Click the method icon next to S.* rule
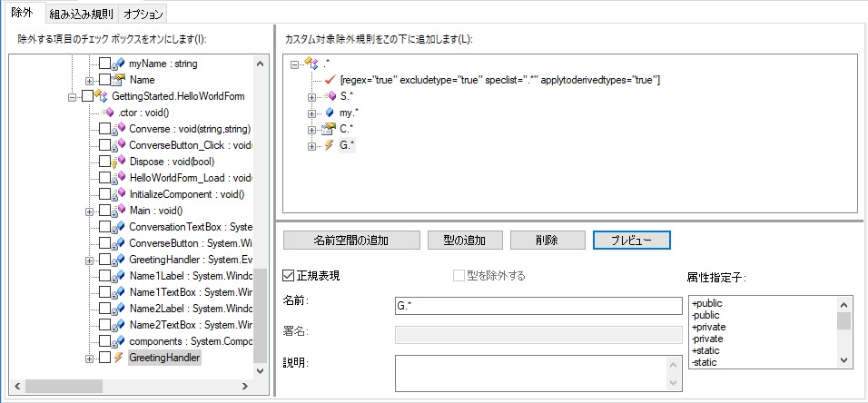The width and height of the screenshot is (868, 403). [x=330, y=97]
